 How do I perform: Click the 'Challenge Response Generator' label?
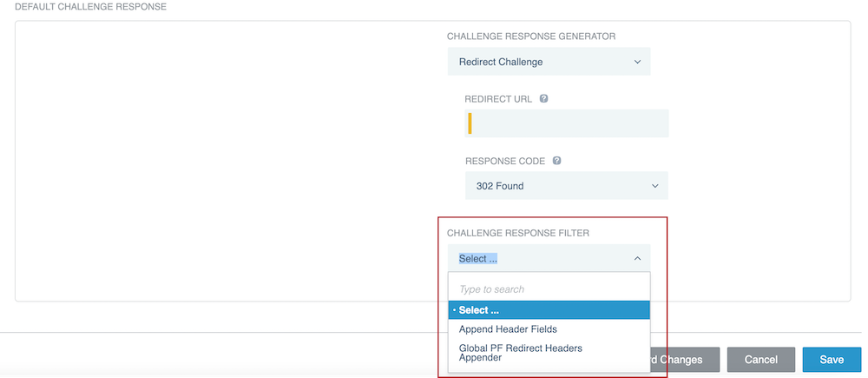[531, 36]
